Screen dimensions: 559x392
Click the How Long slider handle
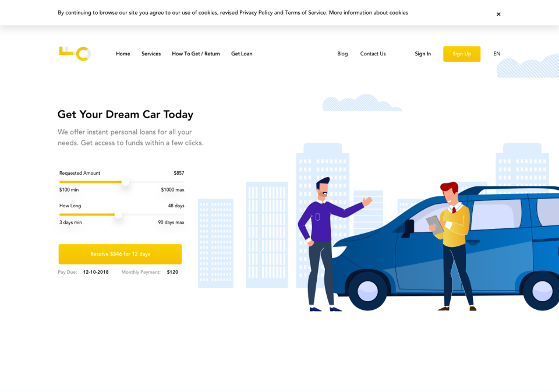[x=118, y=215]
